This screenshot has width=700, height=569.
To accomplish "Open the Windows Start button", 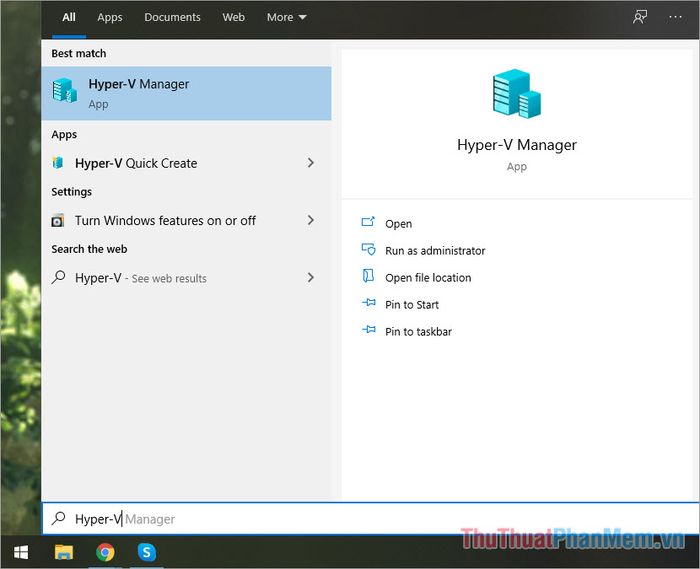I will [x=21, y=552].
